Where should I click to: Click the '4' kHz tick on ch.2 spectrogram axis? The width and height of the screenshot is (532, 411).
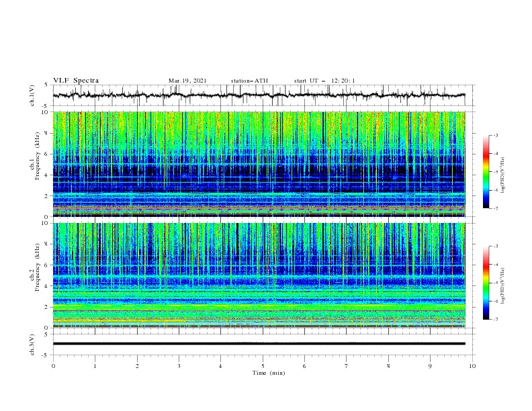tap(48, 286)
